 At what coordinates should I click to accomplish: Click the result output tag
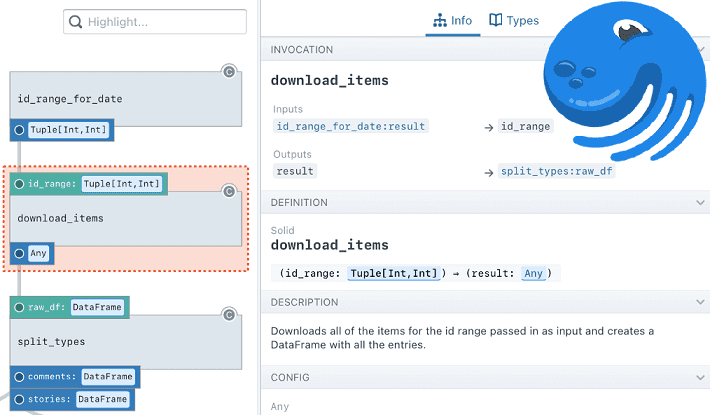point(295,171)
